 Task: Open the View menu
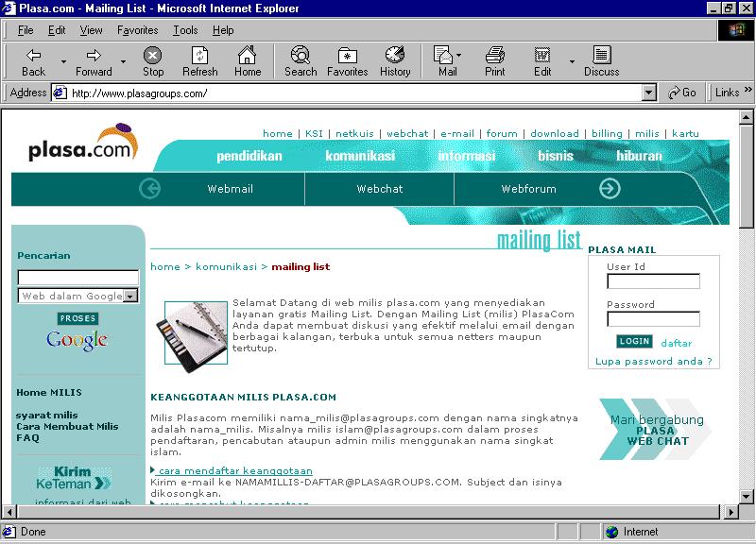click(91, 30)
